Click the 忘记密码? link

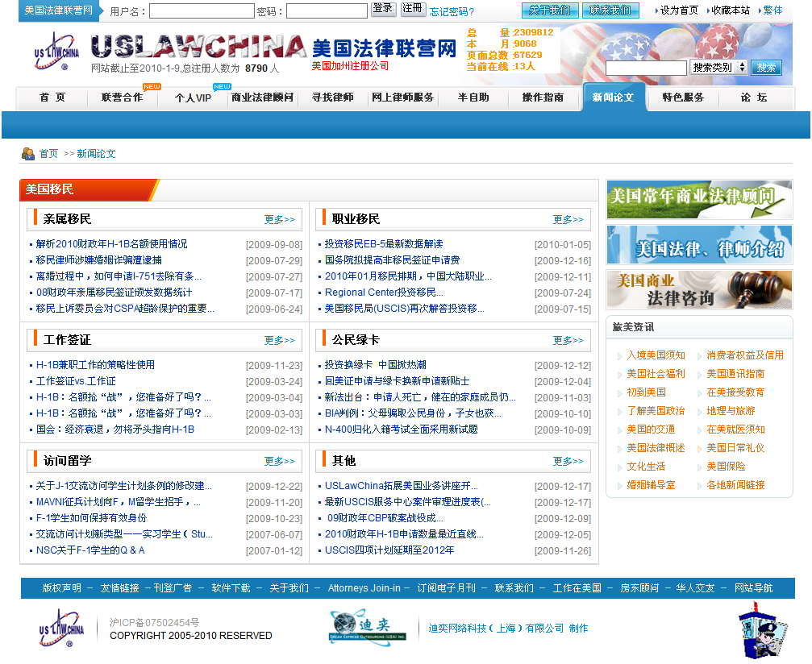(452, 11)
